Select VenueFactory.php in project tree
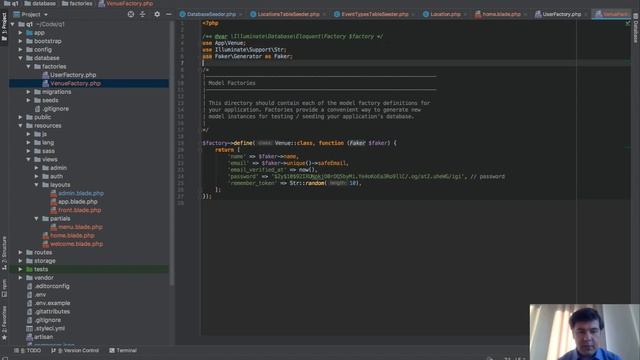Viewport: 640px width, 360px height. 75,83
